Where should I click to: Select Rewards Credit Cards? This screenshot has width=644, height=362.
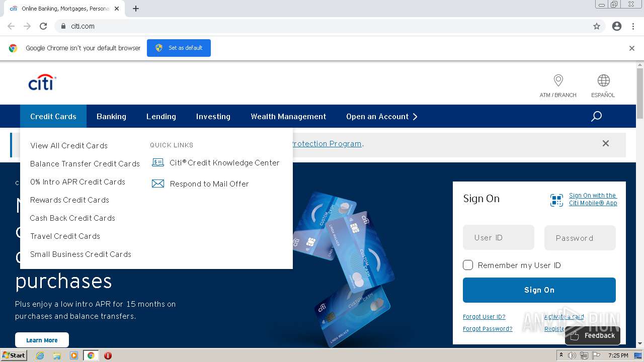pos(69,200)
